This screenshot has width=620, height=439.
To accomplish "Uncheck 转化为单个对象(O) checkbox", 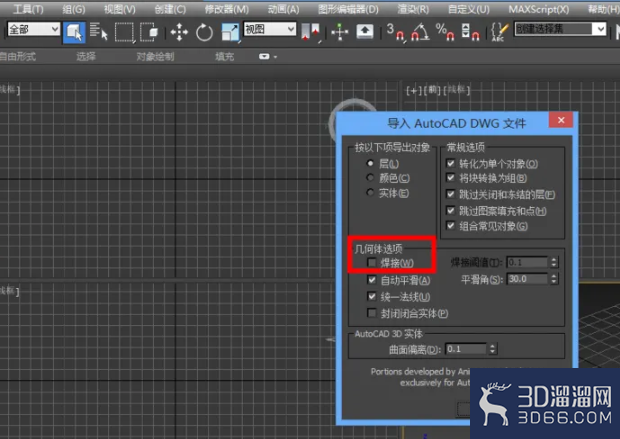I will [x=450, y=163].
